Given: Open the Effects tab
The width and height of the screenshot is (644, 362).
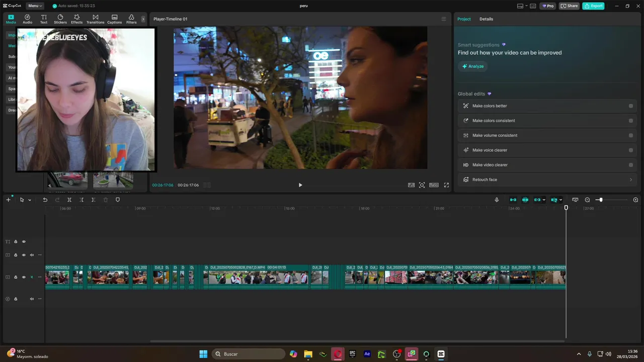Looking at the screenshot, I should (76, 19).
